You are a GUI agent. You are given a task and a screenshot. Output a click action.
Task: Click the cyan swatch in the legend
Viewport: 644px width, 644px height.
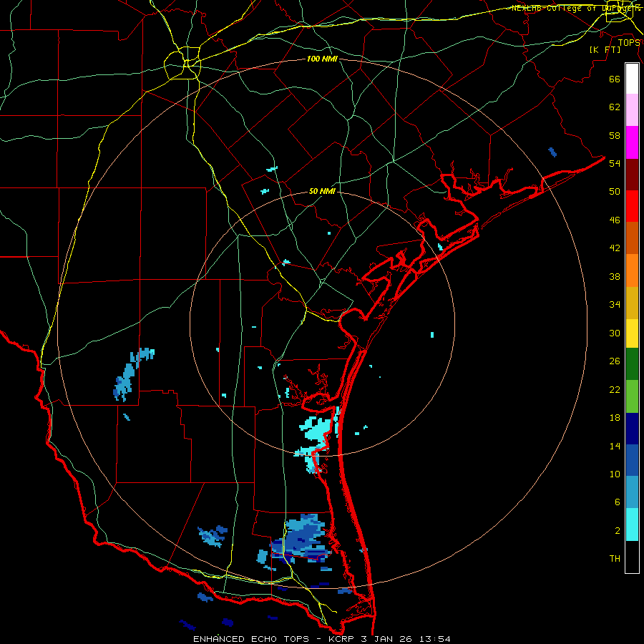632,525
